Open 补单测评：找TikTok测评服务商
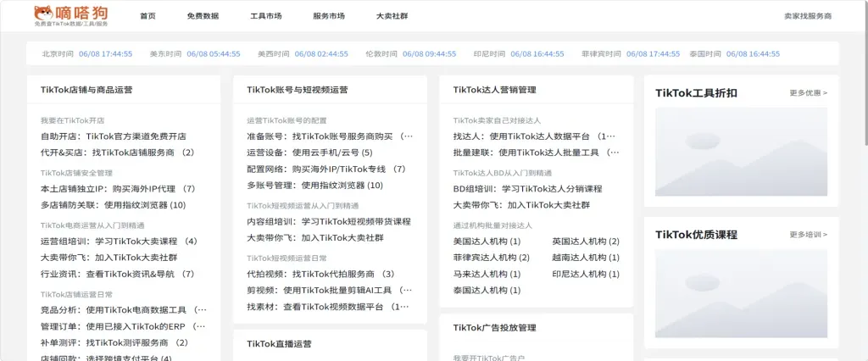The image size is (868, 361). 114,342
